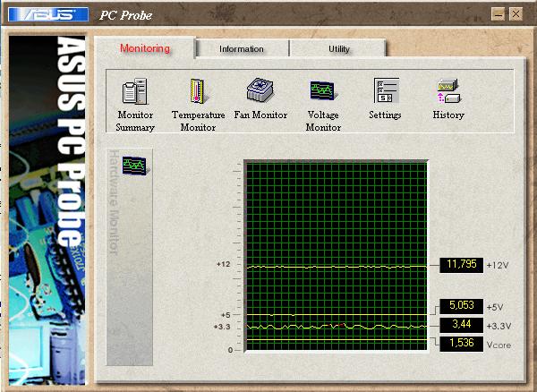537x392 pixels.
Task: Click the ASUS logo in title bar
Action: coord(48,14)
